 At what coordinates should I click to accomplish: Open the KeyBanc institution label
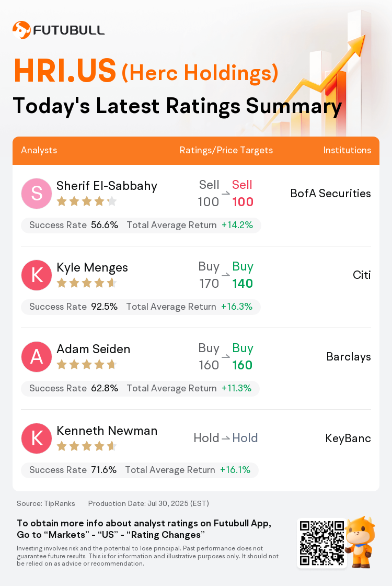coord(348,438)
